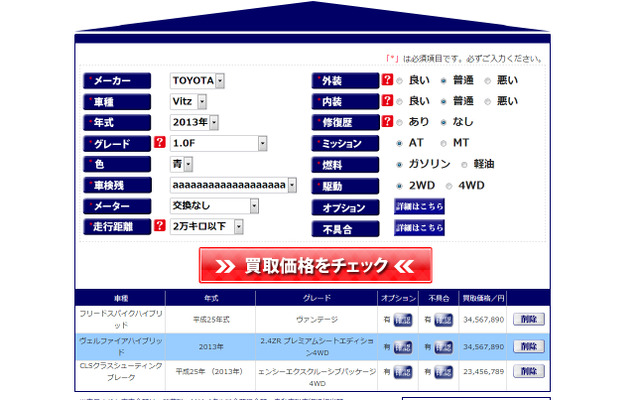Open defect details icon in CLSクラス row
The image size is (640, 400).
443,372
